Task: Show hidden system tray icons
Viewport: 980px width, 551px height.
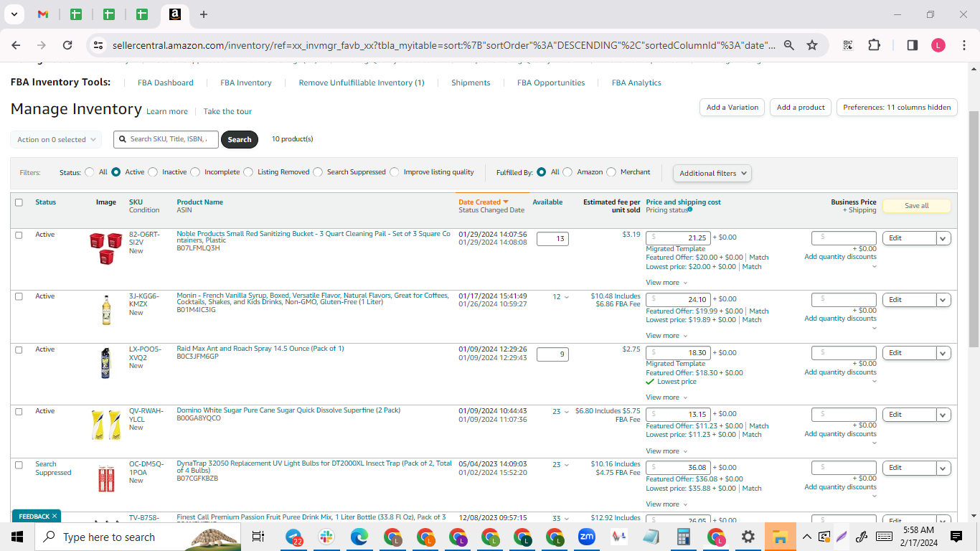Action: [x=807, y=537]
